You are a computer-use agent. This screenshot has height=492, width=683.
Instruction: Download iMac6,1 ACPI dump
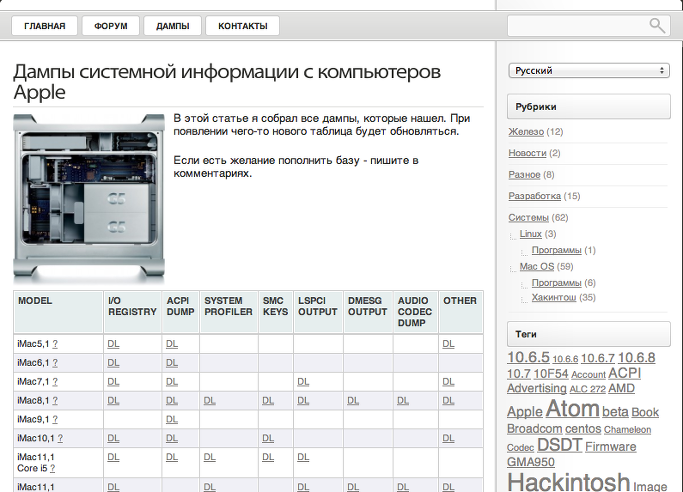tap(172, 363)
